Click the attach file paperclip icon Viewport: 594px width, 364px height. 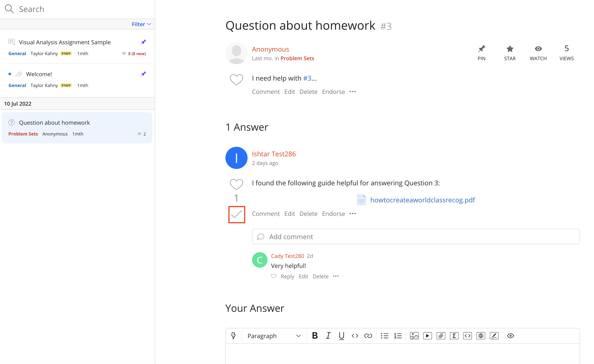441,336
